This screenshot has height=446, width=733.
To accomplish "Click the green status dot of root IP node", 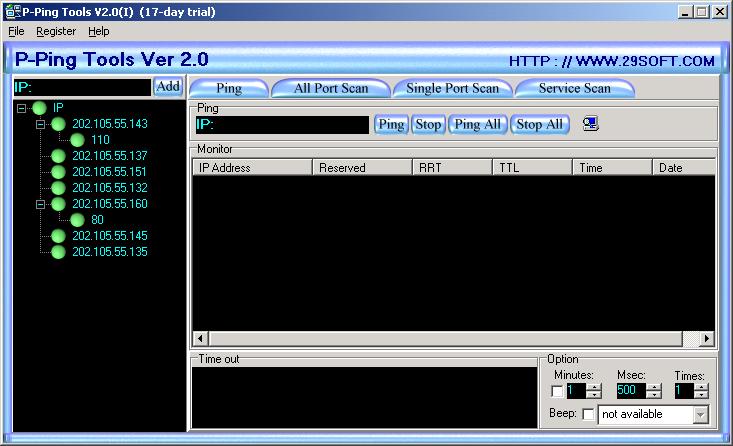I will click(x=39, y=108).
